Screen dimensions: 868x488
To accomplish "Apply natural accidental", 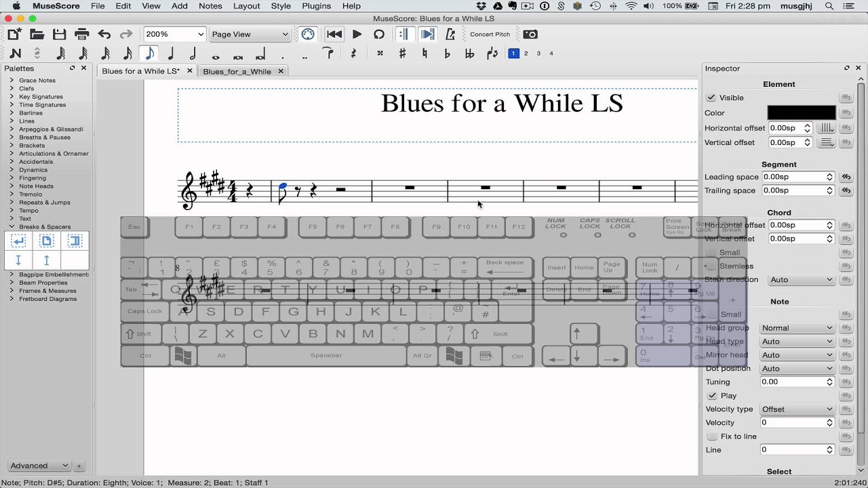I will [x=425, y=54].
